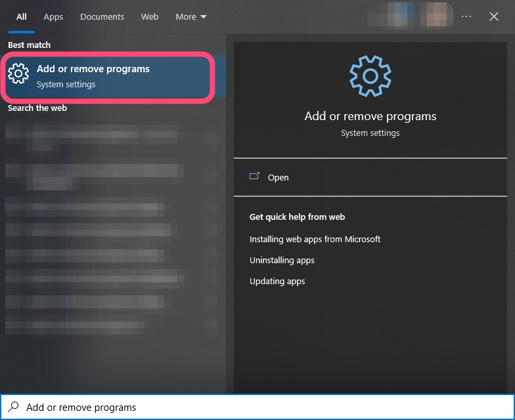Expand the More dropdown filter

coord(190,17)
